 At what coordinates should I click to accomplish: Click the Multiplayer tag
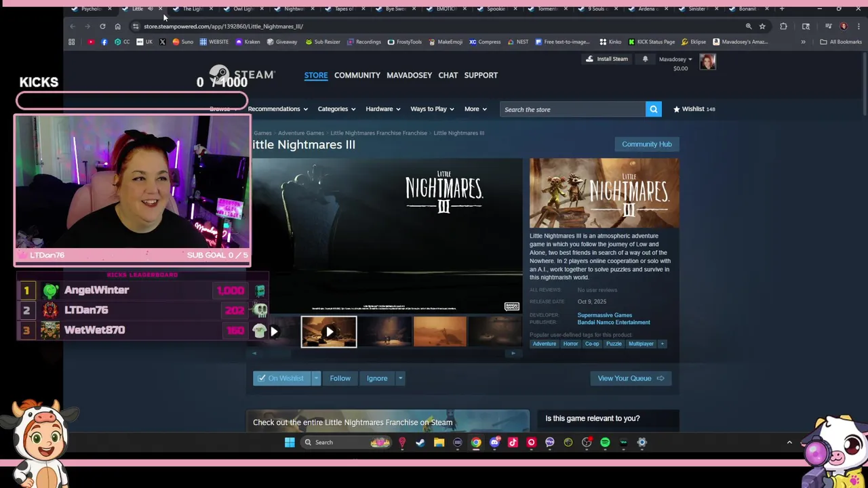[641, 344]
